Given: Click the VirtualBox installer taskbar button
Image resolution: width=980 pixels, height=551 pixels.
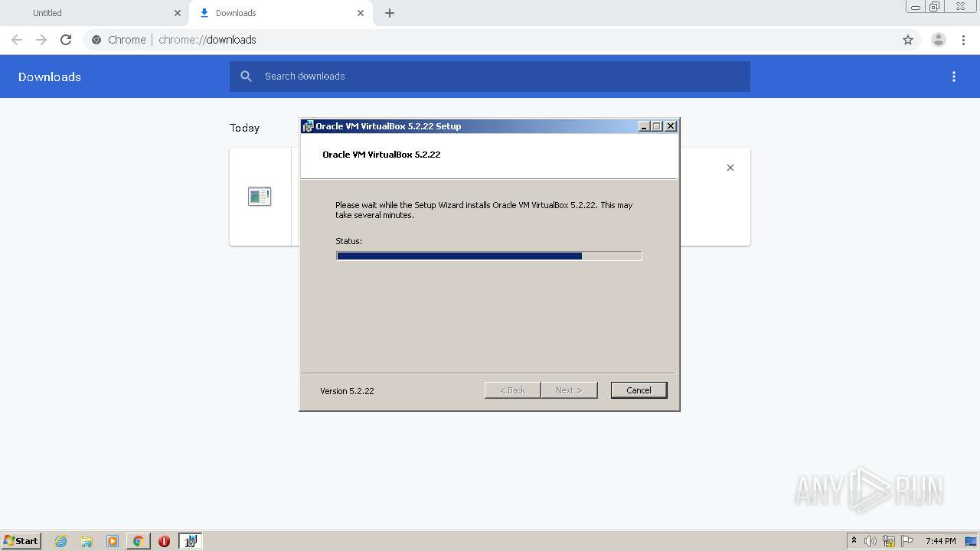Looking at the screenshot, I should point(191,541).
